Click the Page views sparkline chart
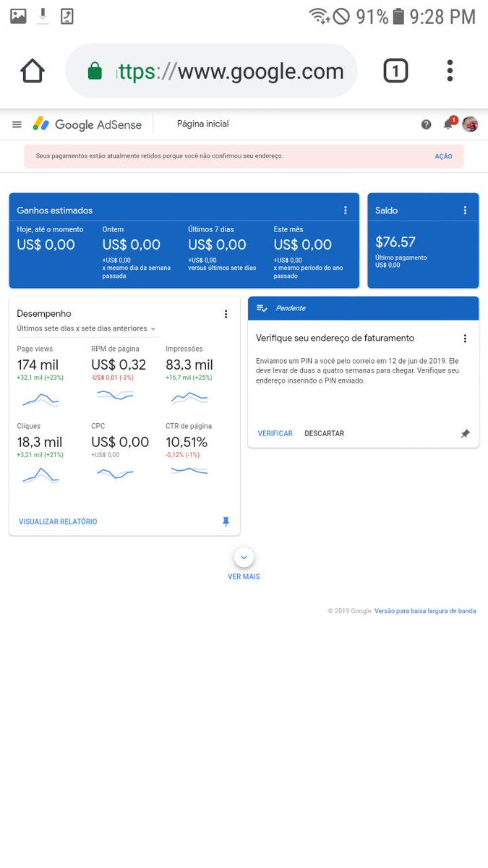 40,399
